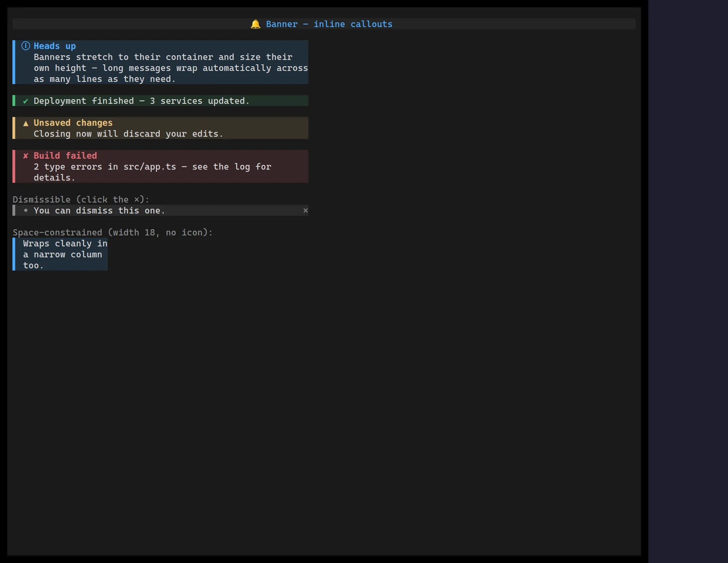Screen dimensions: 728x563
Task: Click 'You can dismiss this one.' text
Action: 99,211
